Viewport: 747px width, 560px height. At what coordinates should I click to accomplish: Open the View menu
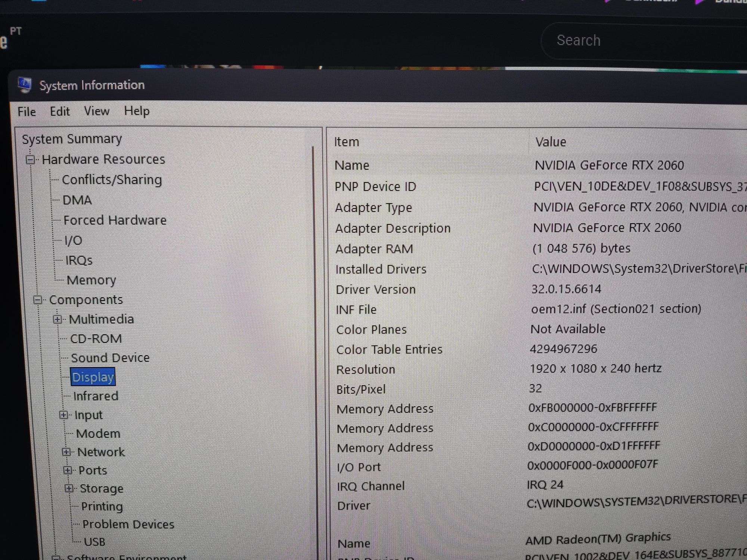pos(97,111)
